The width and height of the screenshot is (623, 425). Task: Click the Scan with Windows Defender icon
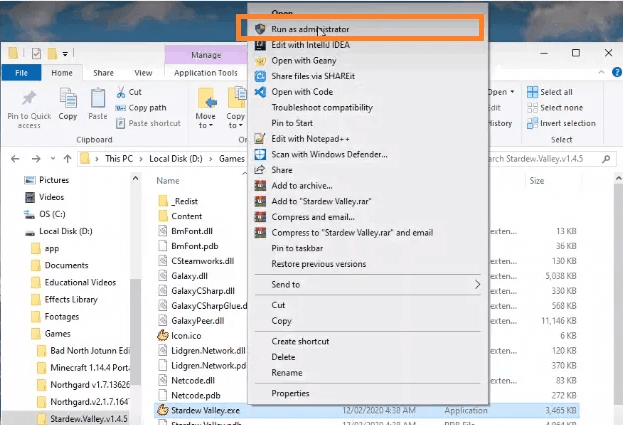pos(260,154)
